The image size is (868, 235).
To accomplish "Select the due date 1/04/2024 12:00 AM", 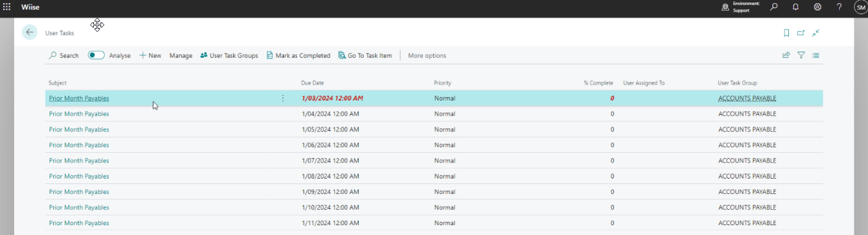I will click(331, 114).
